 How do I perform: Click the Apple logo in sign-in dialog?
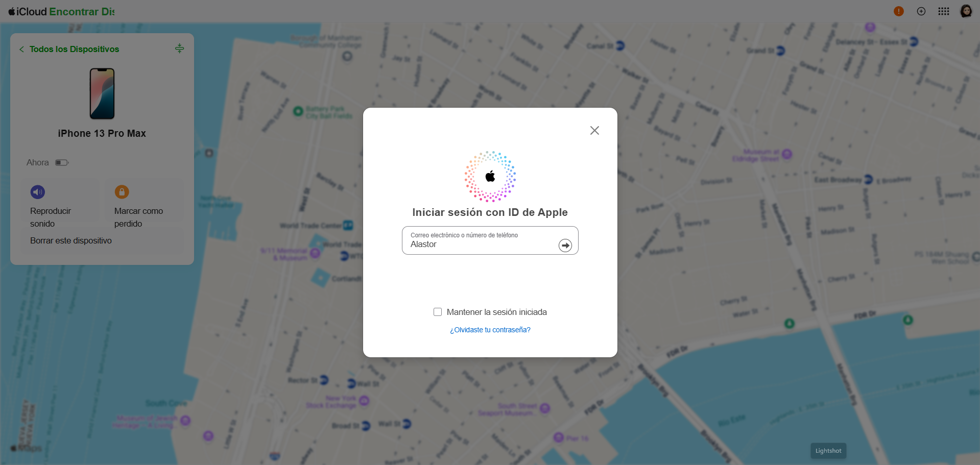[490, 177]
